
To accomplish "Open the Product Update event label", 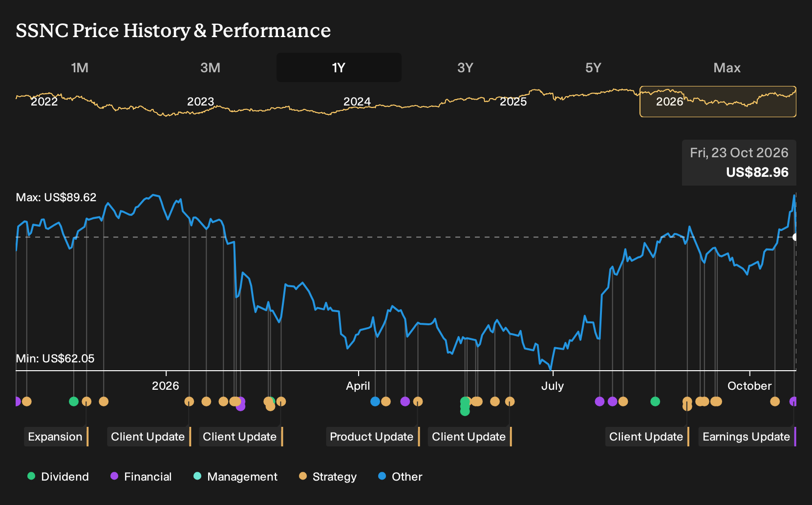I will 373,437.
